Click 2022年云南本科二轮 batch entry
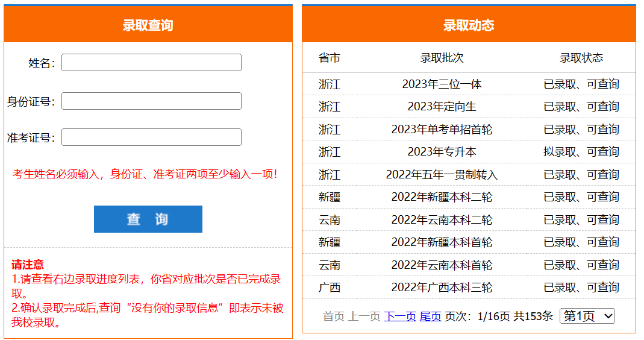The width and height of the screenshot is (644, 340). [x=442, y=220]
